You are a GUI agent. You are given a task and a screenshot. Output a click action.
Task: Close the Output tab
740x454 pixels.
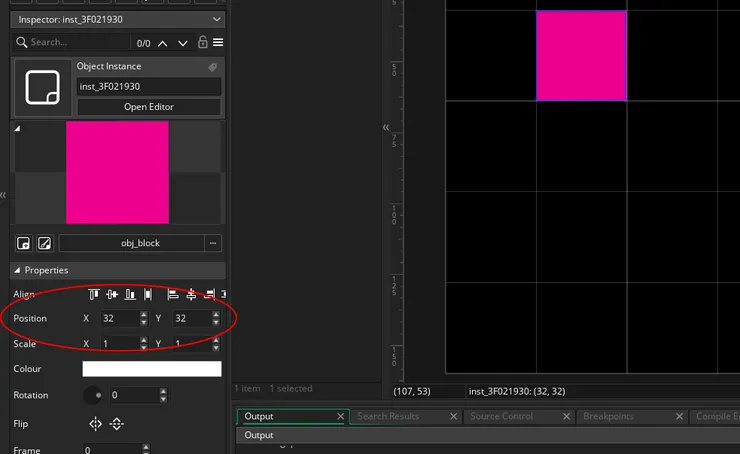tap(341, 416)
